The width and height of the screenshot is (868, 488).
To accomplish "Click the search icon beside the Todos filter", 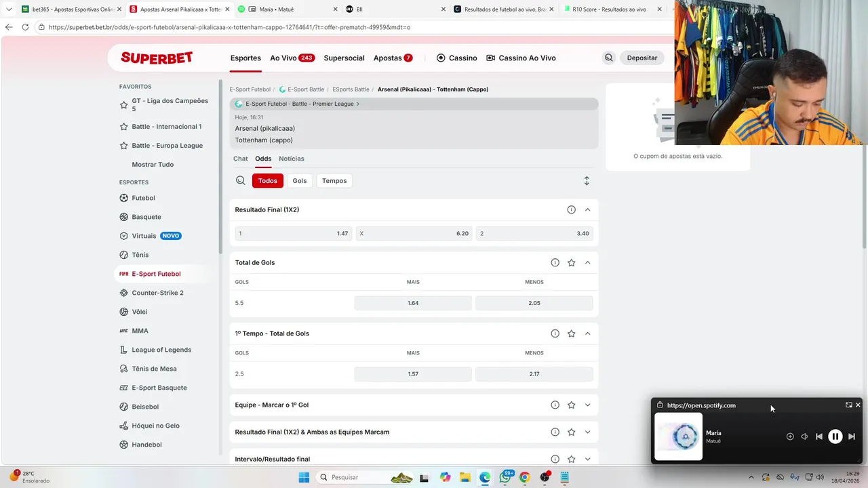I will click(x=241, y=180).
